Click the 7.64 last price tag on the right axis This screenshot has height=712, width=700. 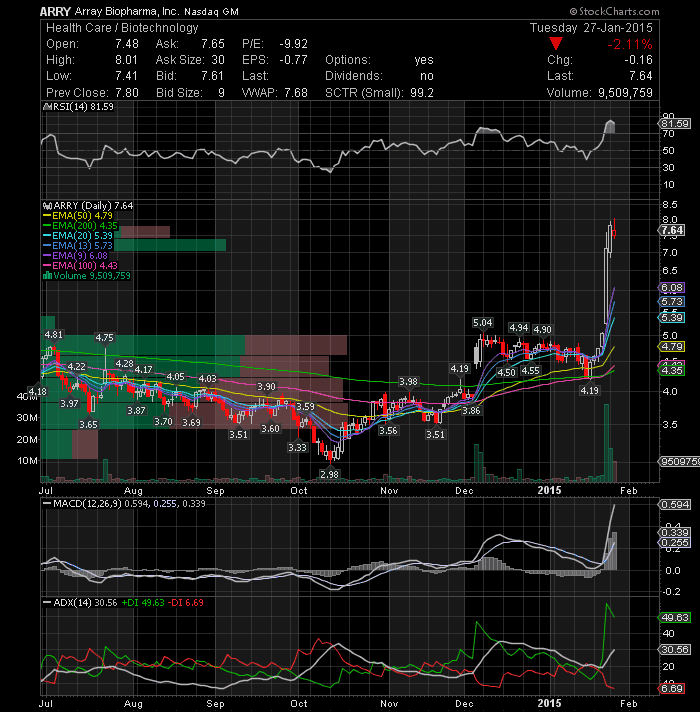pos(672,230)
